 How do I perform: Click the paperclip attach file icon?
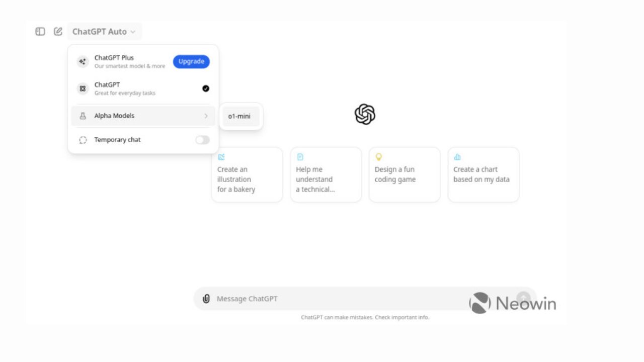[x=206, y=299]
